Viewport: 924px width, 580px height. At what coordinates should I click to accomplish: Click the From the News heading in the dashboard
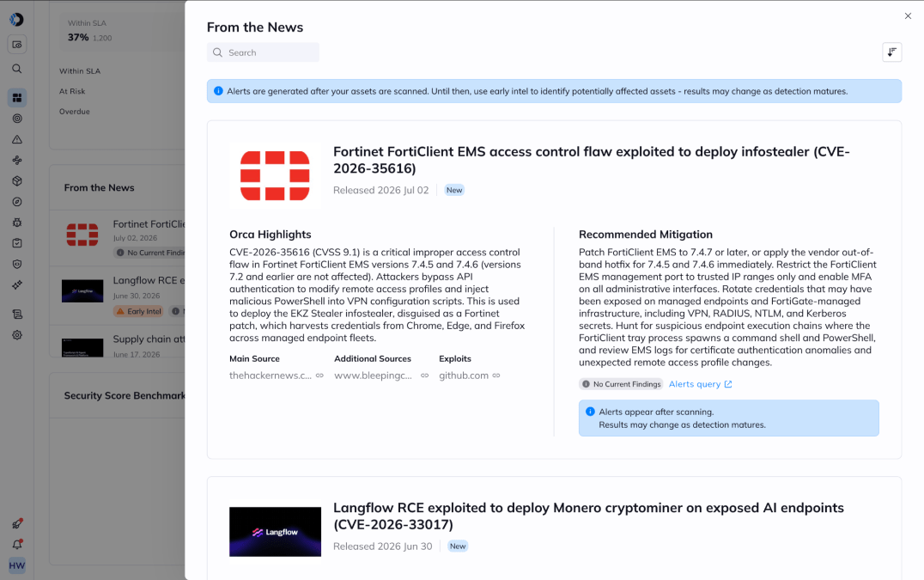pos(99,187)
